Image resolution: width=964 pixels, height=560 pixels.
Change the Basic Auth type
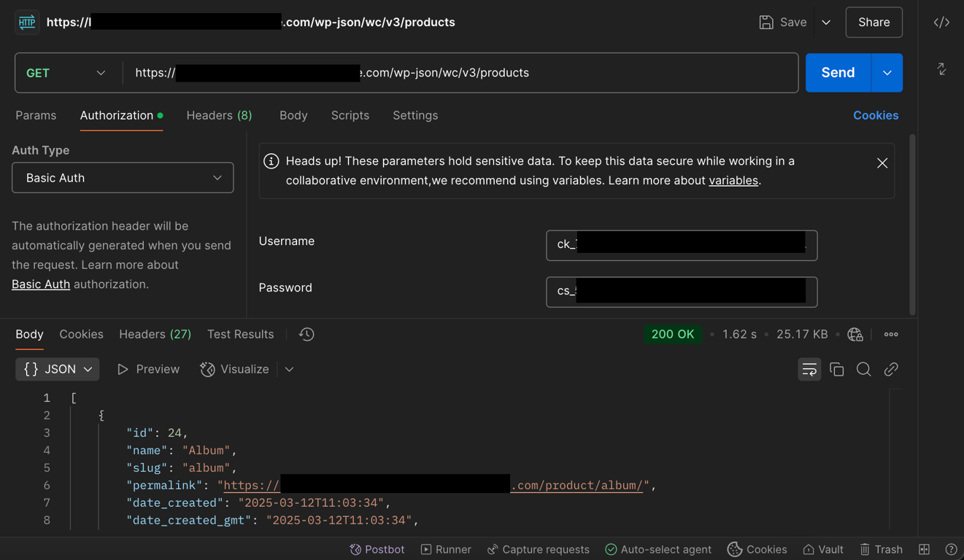[x=122, y=177]
